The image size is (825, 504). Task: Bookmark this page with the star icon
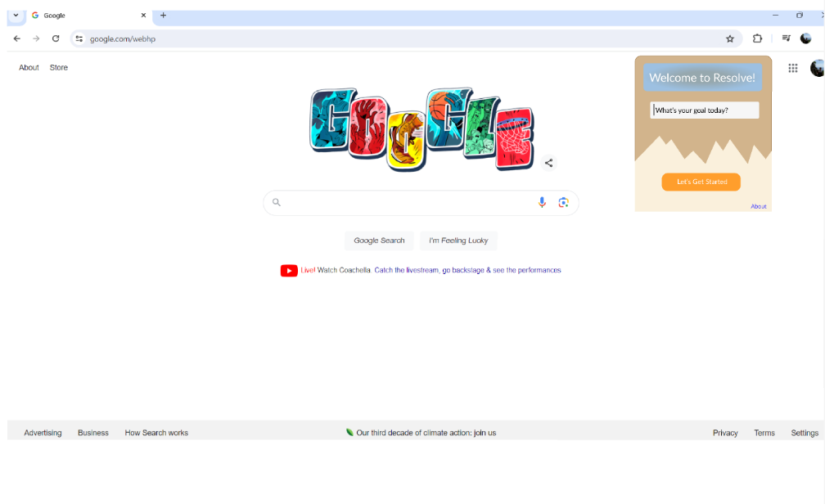730,38
